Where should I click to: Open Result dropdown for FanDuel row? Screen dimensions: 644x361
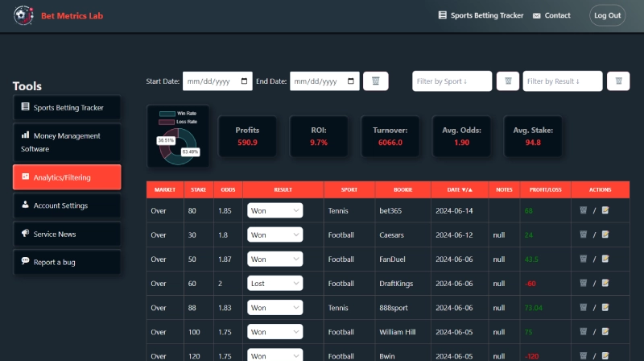coord(275,259)
